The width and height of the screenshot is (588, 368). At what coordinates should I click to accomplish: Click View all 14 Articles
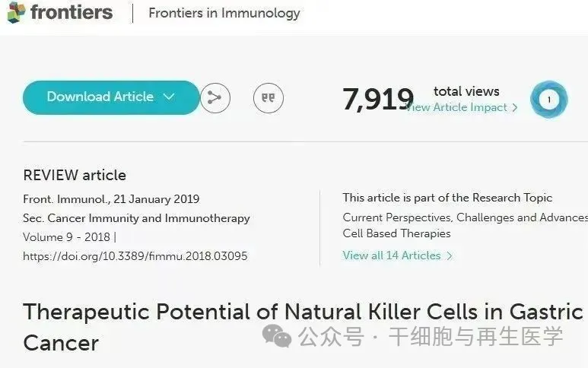(x=392, y=255)
